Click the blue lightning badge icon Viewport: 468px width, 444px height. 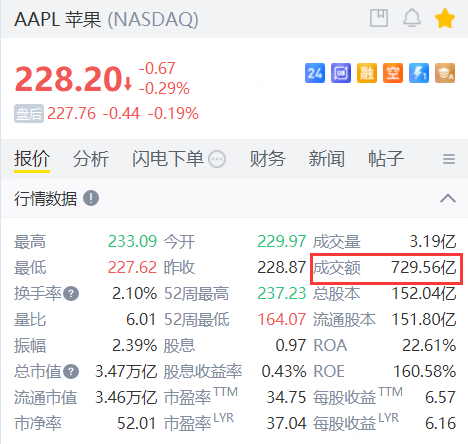419,73
